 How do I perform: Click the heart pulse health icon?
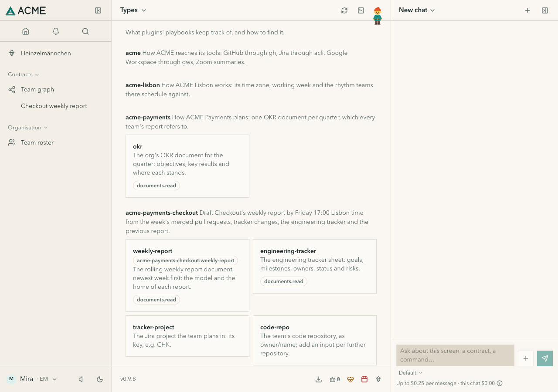(x=350, y=379)
